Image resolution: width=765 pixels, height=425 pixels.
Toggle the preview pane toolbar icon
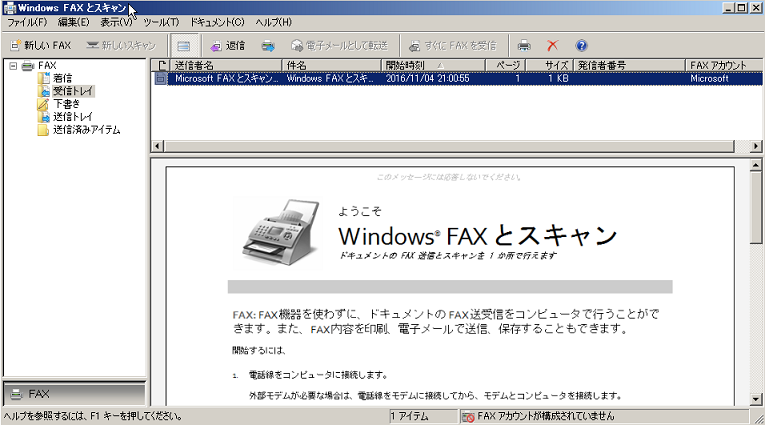(x=184, y=46)
